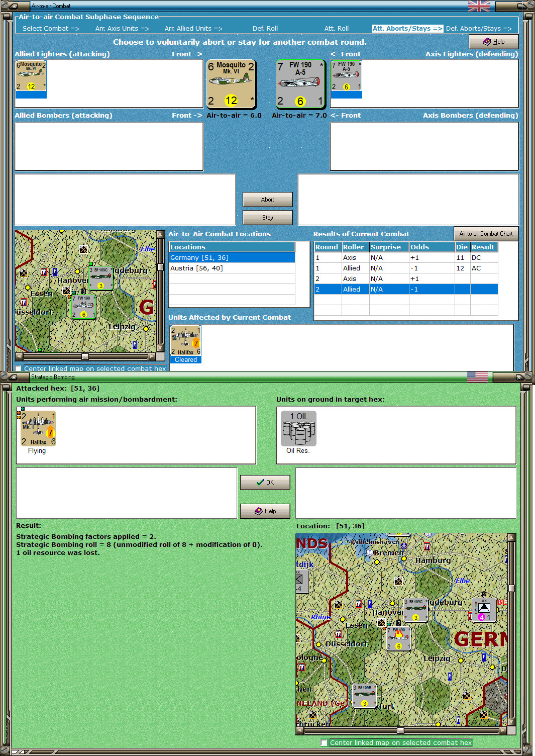Switch to the Select Combat subphase step
The width and height of the screenshot is (535, 756).
49,28
